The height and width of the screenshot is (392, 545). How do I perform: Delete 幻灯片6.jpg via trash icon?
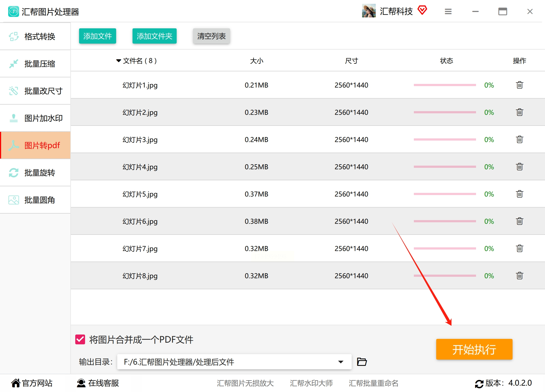[519, 221]
